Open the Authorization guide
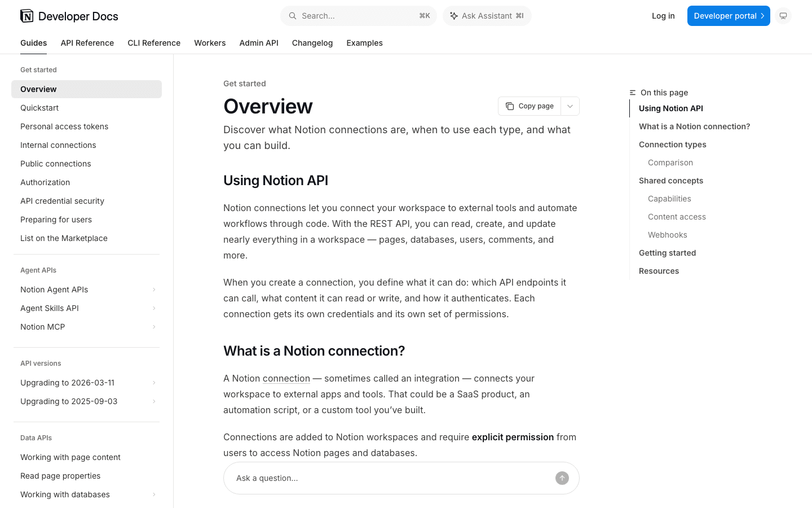The width and height of the screenshot is (812, 508). pos(86,182)
